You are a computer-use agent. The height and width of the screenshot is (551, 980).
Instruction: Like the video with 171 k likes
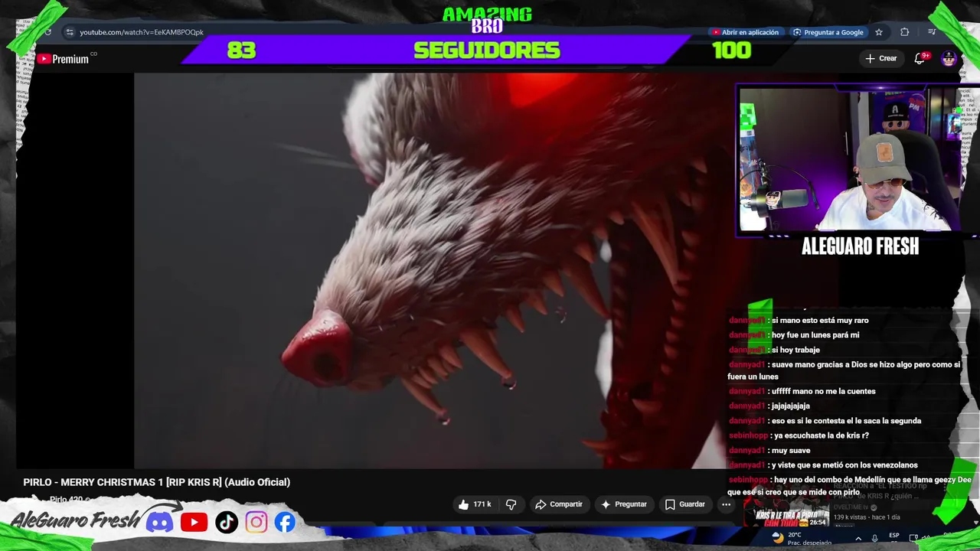(x=475, y=504)
